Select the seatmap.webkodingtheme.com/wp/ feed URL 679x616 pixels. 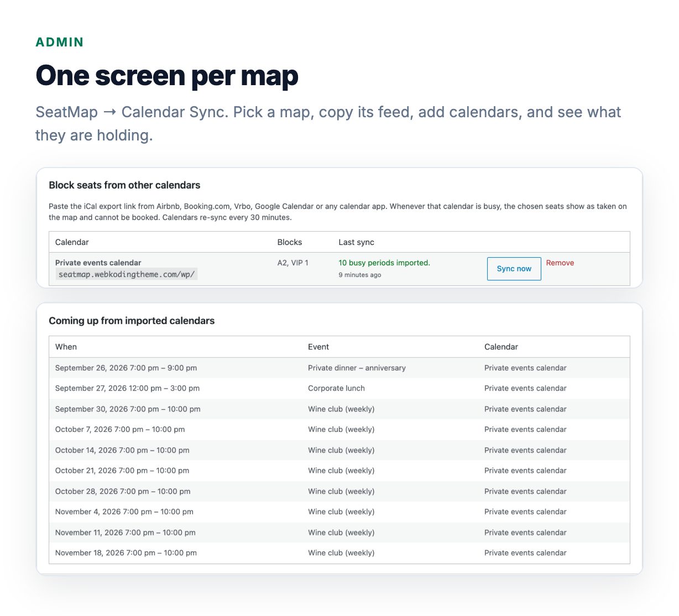pos(127,274)
